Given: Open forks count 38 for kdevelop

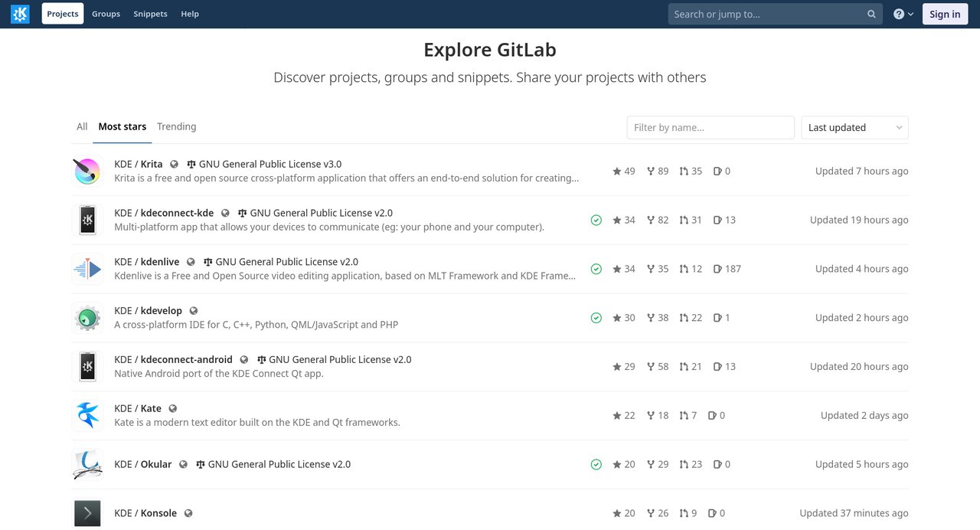Looking at the screenshot, I should point(658,318).
